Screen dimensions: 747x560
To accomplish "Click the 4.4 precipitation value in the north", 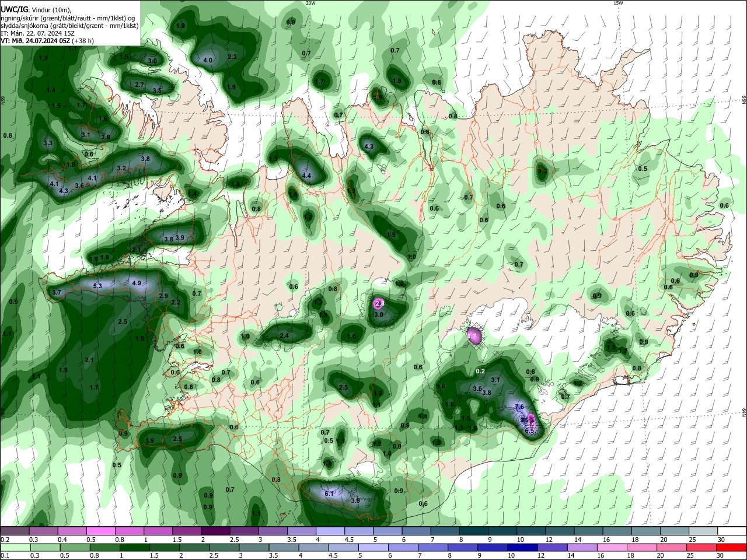I will coord(306,176).
